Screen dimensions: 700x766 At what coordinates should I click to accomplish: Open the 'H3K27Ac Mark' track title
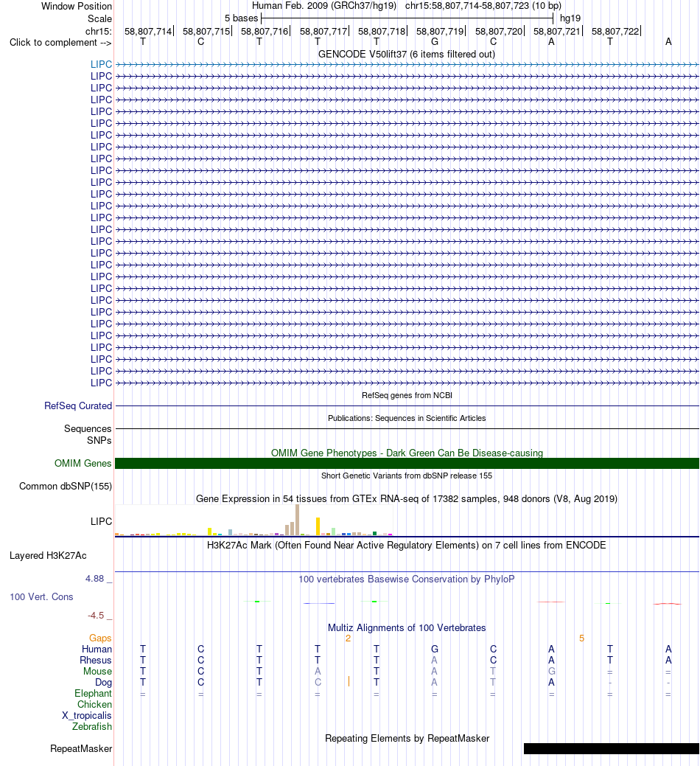407,545
